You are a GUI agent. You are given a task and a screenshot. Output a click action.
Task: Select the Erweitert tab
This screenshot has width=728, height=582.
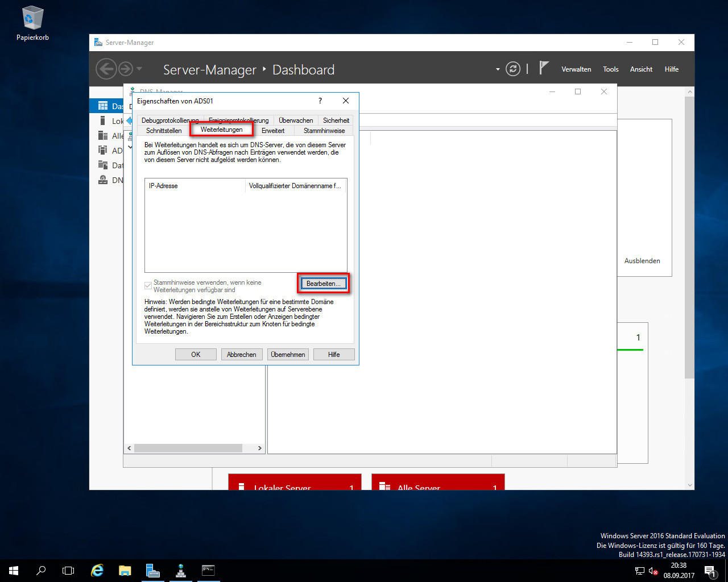point(273,131)
